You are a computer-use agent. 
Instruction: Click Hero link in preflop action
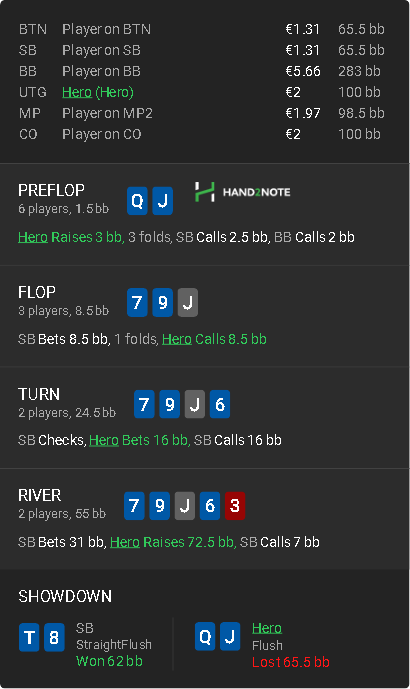tap(33, 237)
